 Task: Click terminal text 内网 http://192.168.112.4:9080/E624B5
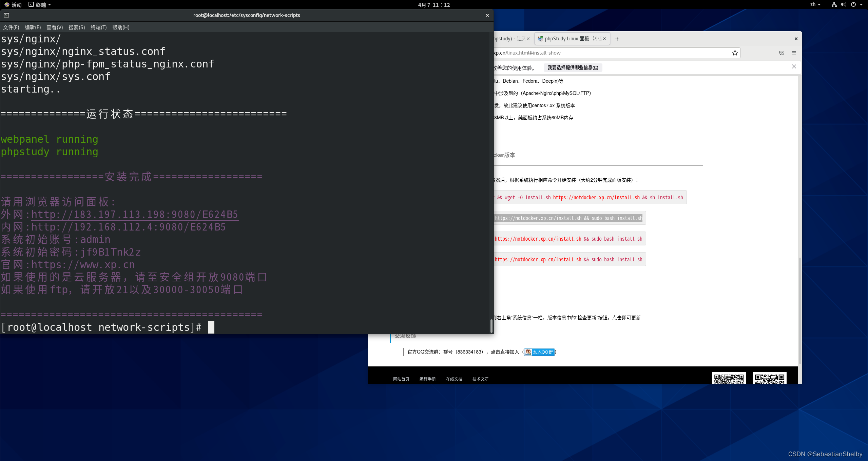pos(113,227)
